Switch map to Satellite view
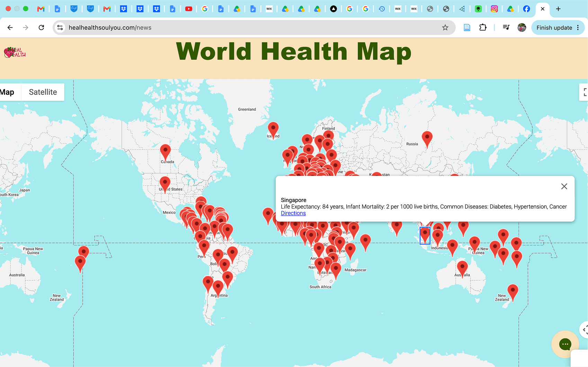Viewport: 588px width, 367px height. click(x=43, y=92)
